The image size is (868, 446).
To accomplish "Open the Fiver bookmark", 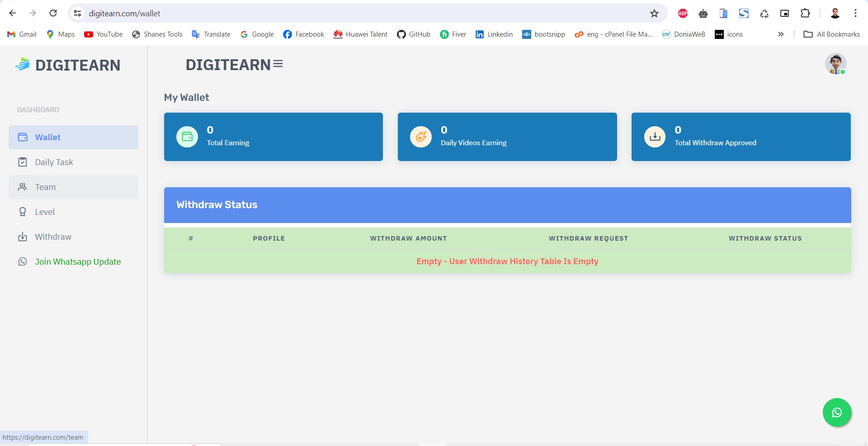I will pos(453,34).
